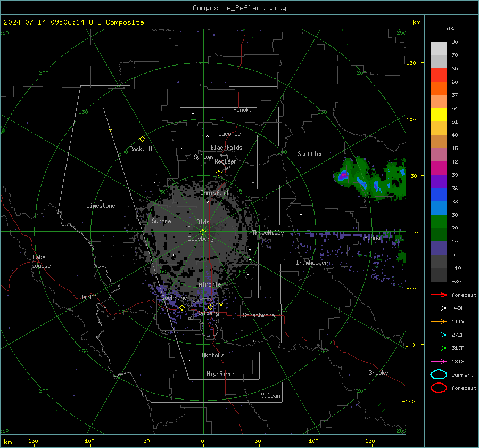This screenshot has height=448, width=479.
Task: Click the yellow radar-center diamond above Didsbury
Action: pos(203,232)
